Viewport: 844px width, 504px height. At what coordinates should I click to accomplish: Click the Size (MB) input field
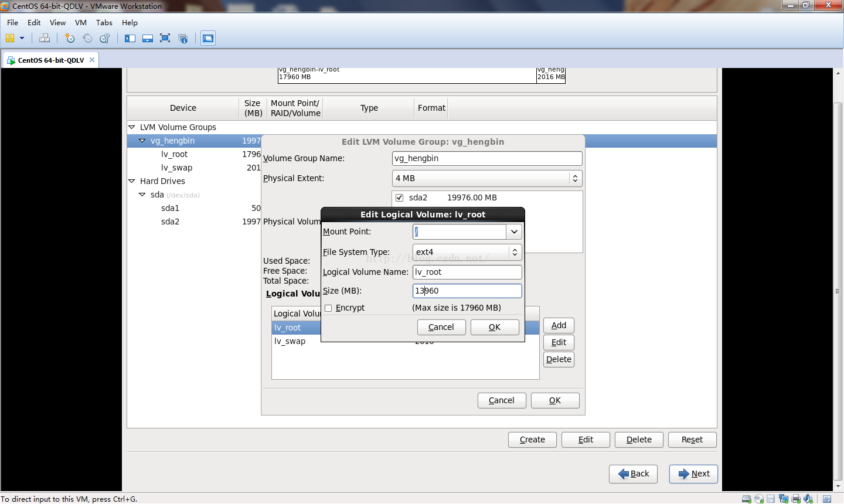467,291
